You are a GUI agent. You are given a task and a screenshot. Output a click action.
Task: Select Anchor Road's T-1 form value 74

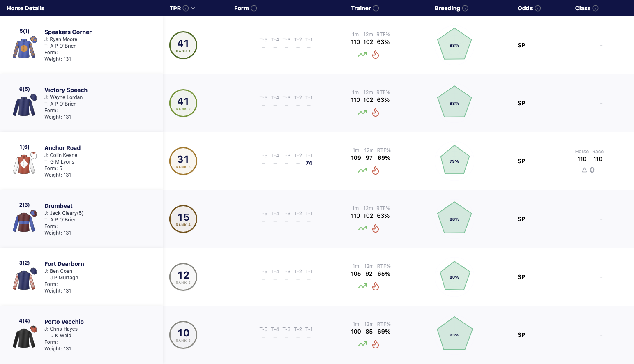click(309, 163)
